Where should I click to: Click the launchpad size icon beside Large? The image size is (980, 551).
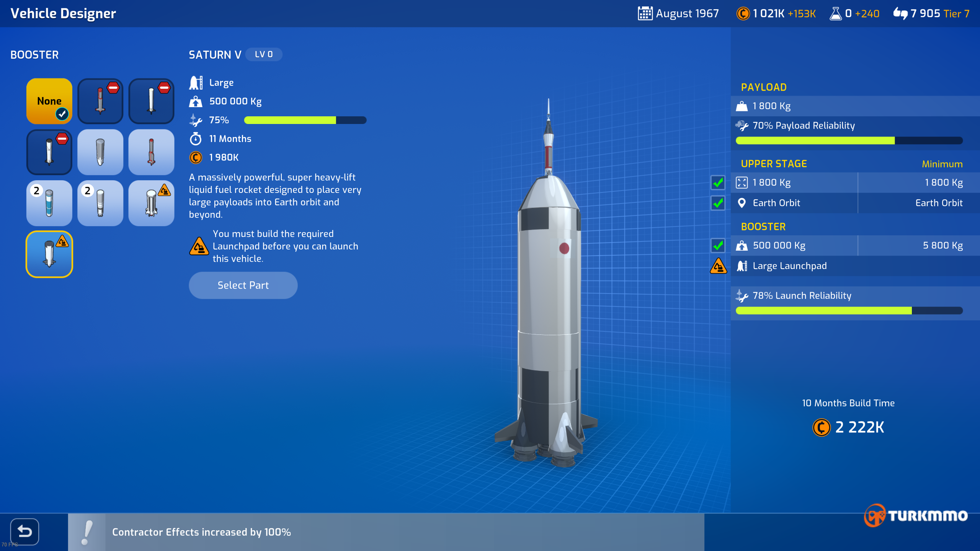pos(196,83)
